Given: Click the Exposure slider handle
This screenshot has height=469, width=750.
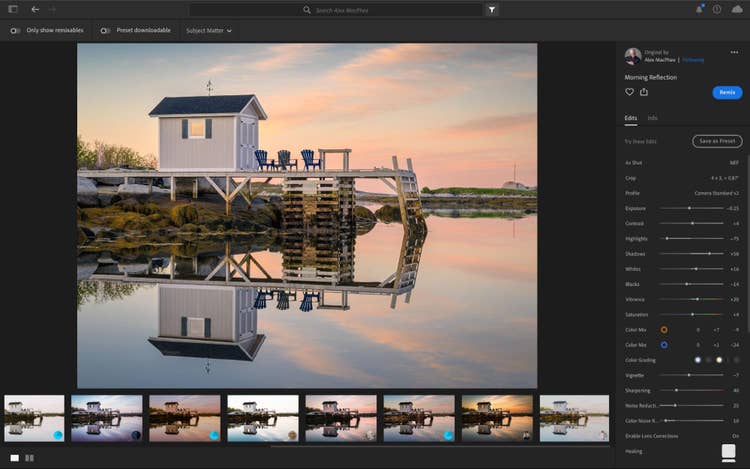Looking at the screenshot, I should click(689, 208).
